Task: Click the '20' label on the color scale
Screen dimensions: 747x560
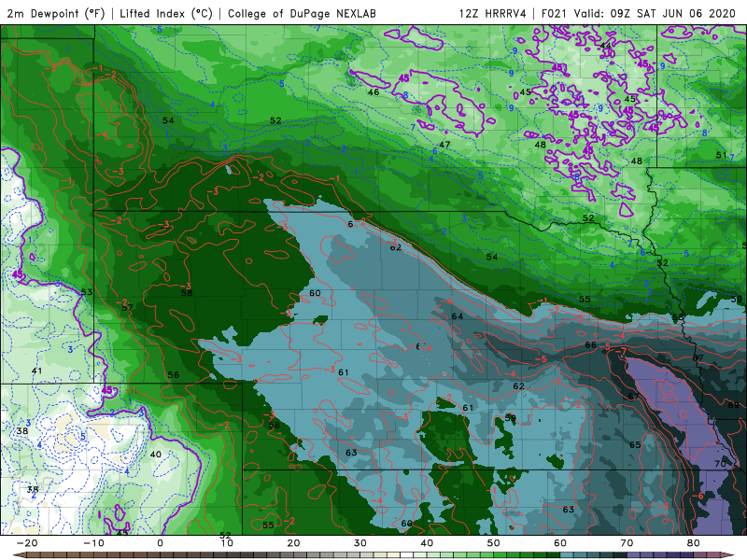Action: (x=293, y=543)
